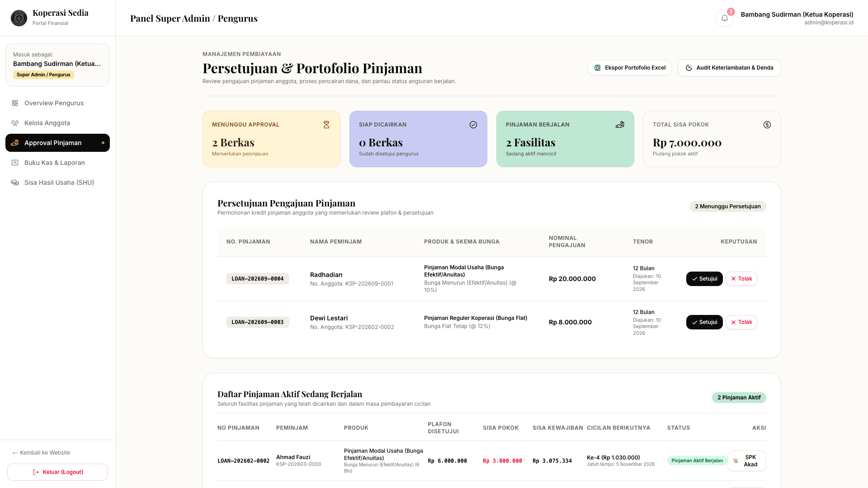868x488 pixels.
Task: Approve Dewi Lestari's loan with Setujui
Action: click(704, 322)
